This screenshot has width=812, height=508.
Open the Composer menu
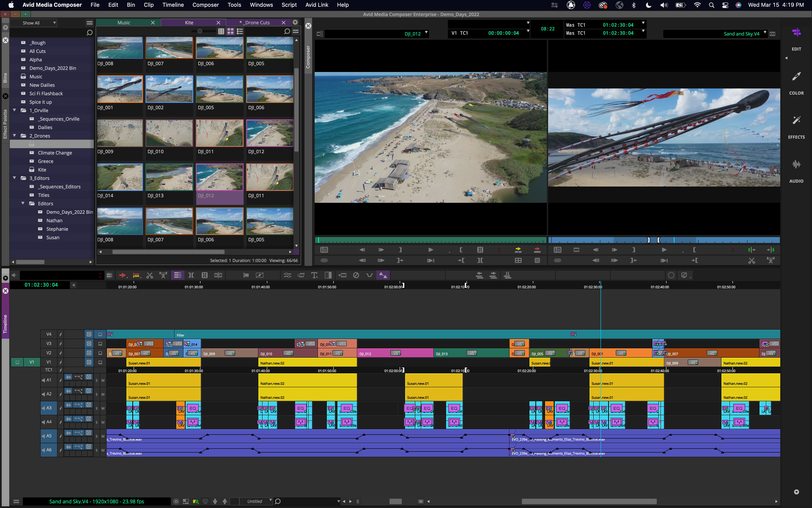pyautogui.click(x=205, y=5)
